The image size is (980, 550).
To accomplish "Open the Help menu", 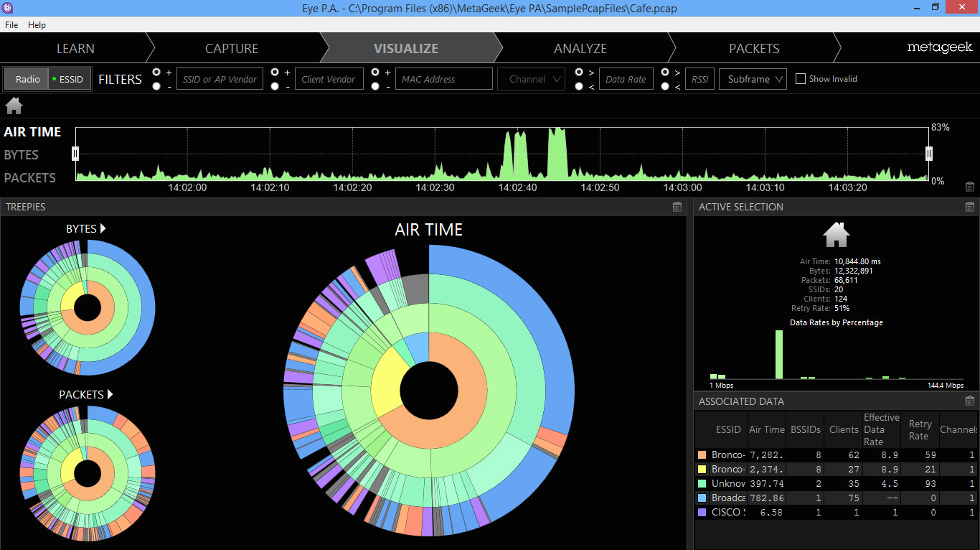I will [37, 24].
